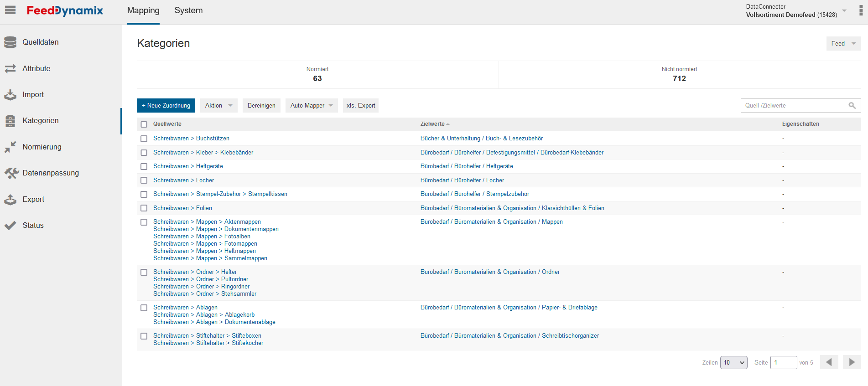Open the Schreibwaren > Mappen > Fotoalben link

(202, 237)
